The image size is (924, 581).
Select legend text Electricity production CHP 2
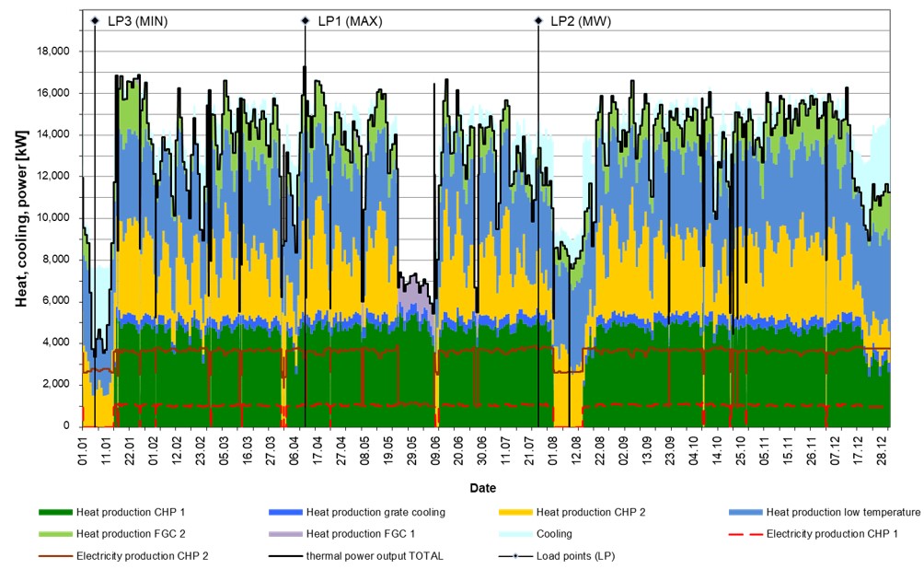142,556
